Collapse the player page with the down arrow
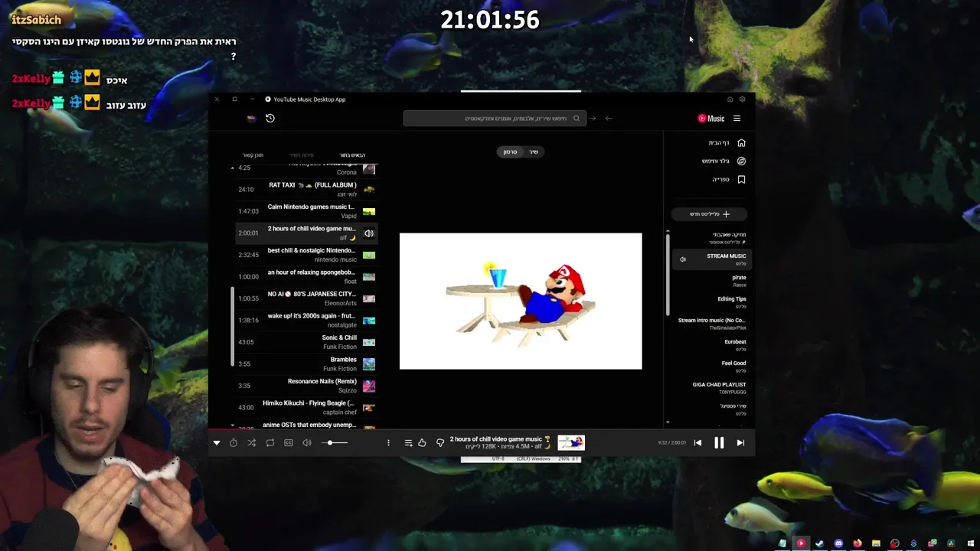Viewport: 980px width, 551px height. (x=217, y=442)
